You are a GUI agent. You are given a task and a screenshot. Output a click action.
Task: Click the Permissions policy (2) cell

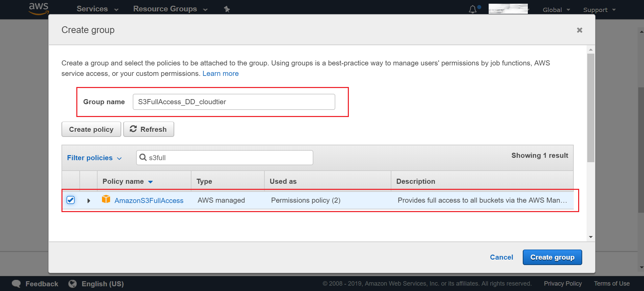[306, 200]
